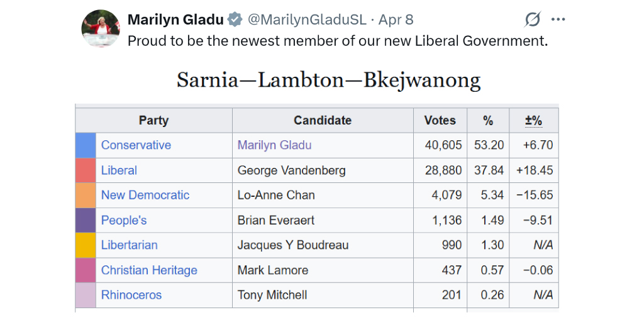
Task: Click the verified badge next to Marilyn Gladu
Action: coord(235,19)
